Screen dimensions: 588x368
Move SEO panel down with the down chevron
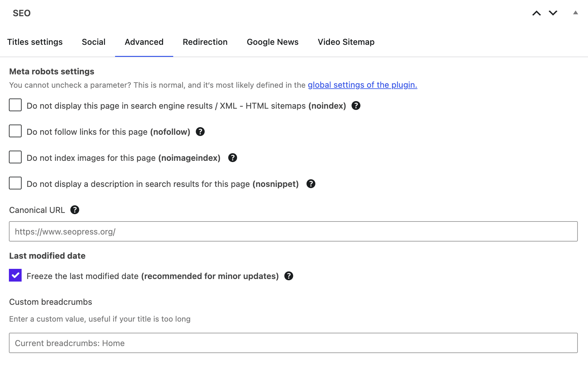click(553, 13)
